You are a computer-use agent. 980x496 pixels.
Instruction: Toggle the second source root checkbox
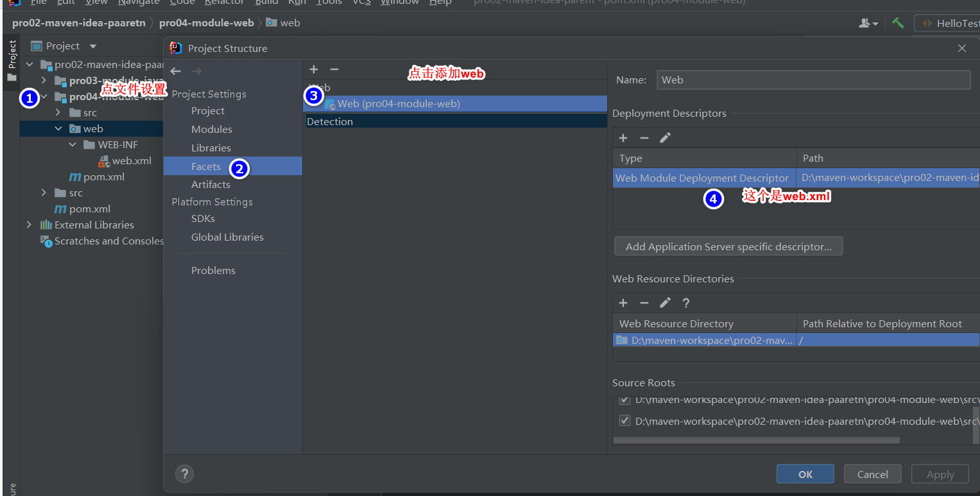(624, 421)
